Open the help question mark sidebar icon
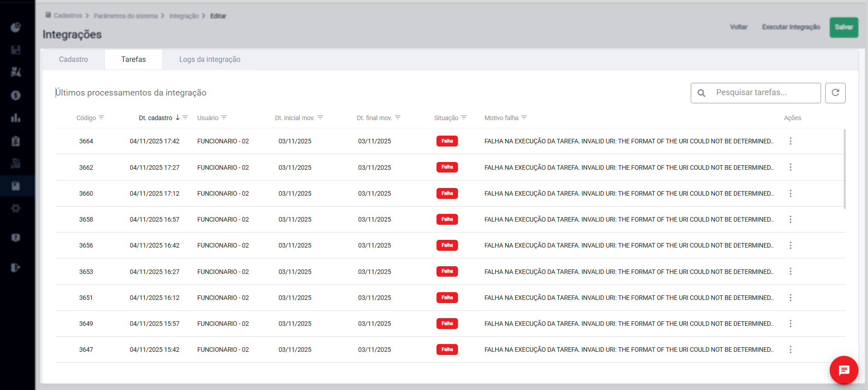 16,238
